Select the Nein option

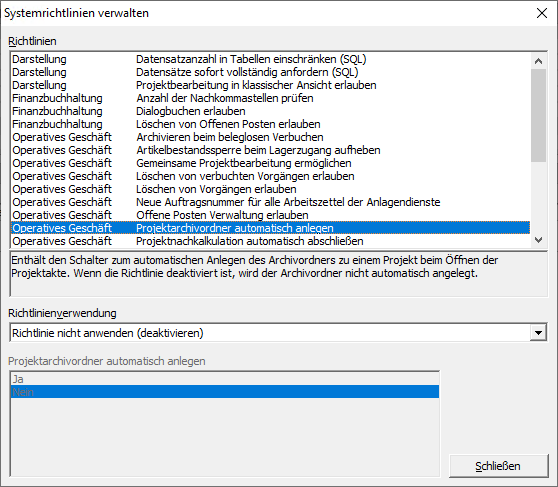[225, 392]
